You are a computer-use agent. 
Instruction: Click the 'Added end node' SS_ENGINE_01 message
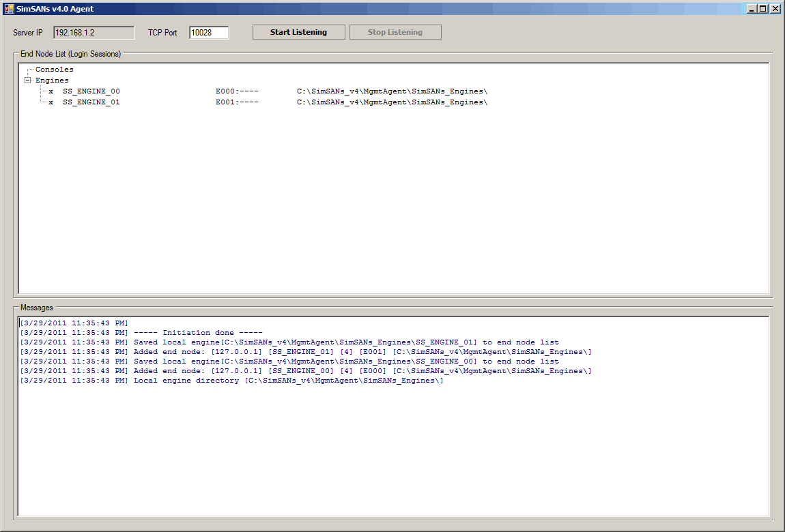tap(362, 352)
